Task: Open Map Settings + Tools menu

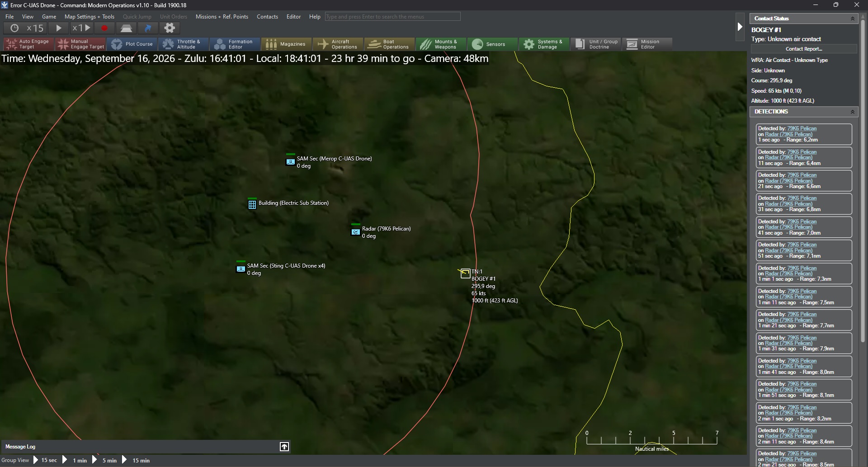Action: coord(90,17)
